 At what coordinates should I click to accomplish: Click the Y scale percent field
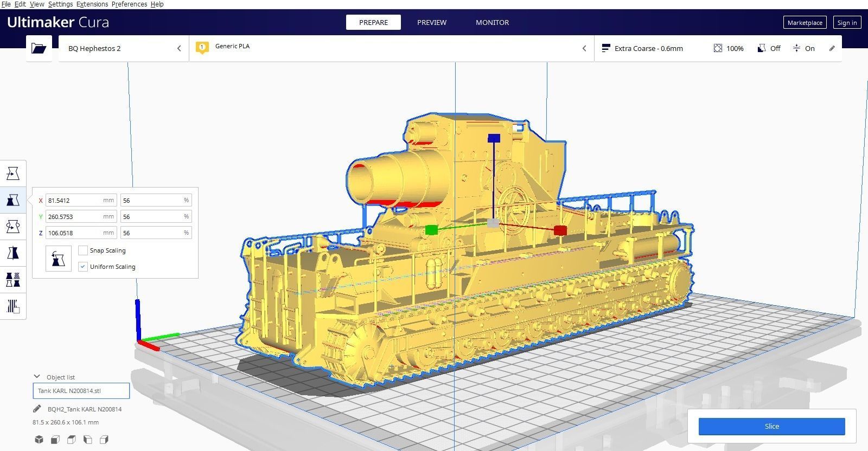pos(156,216)
